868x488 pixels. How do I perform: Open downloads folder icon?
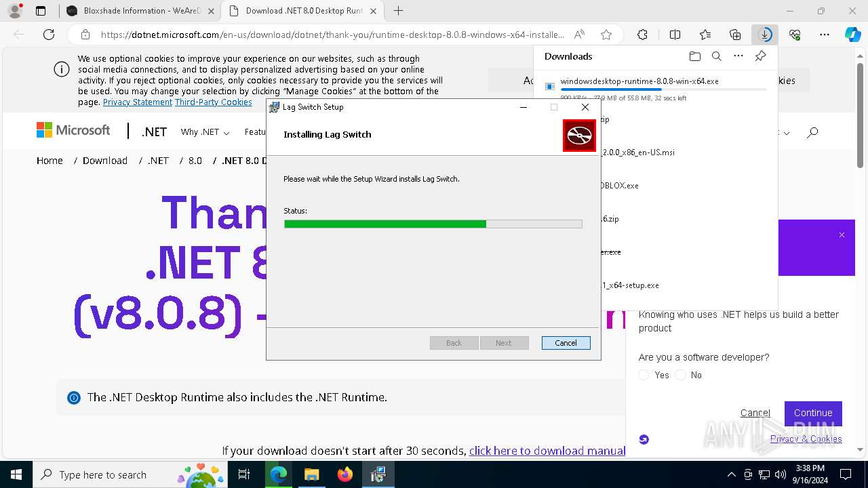coord(694,56)
